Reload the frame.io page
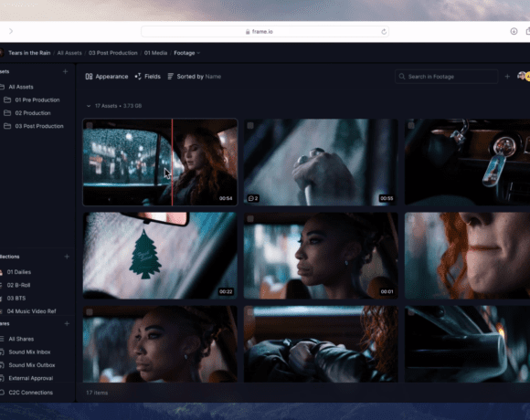The height and width of the screenshot is (420, 530). [384, 31]
